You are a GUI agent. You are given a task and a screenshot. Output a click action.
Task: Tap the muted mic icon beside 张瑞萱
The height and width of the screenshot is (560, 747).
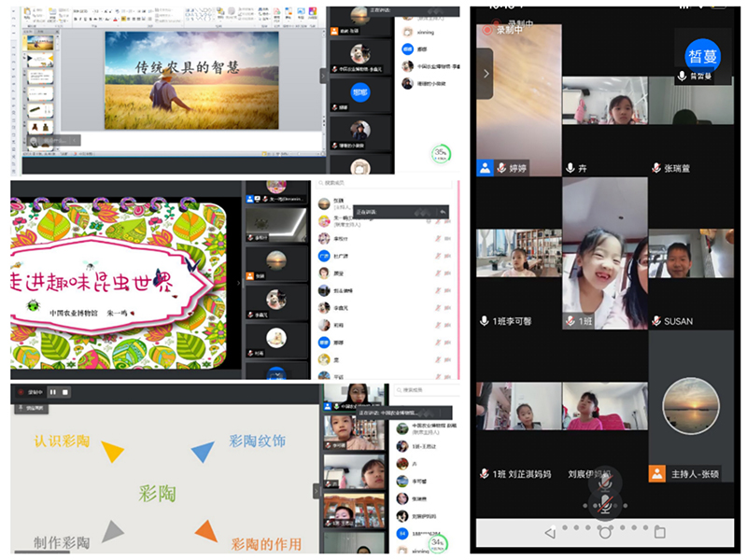[656, 168]
